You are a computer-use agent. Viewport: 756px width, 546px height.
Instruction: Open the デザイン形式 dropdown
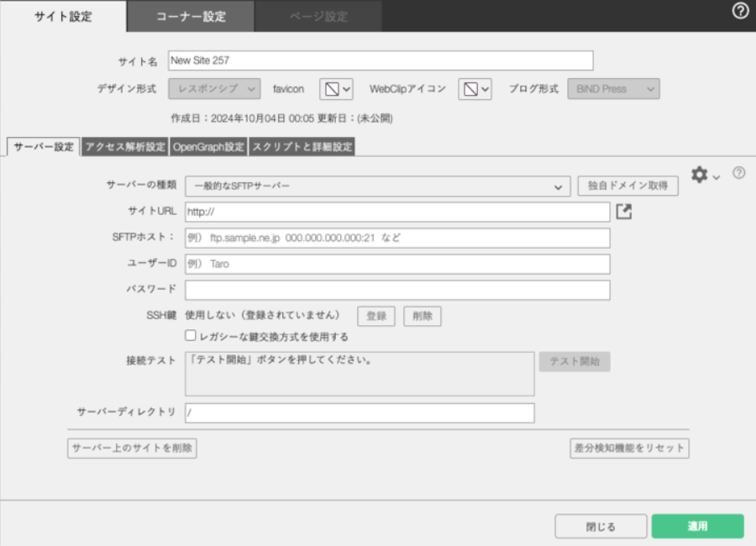[x=214, y=89]
